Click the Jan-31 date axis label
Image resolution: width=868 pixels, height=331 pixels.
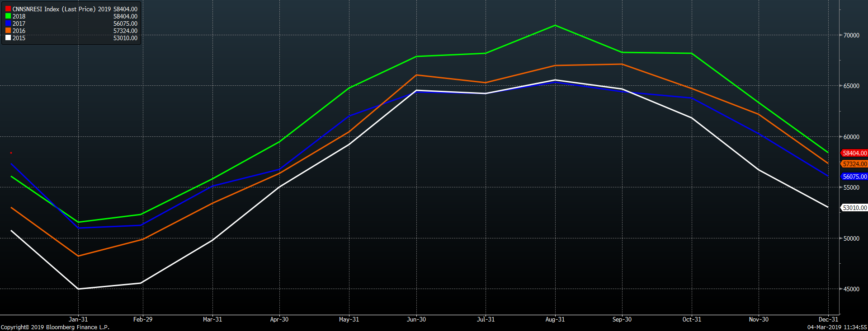pos(78,319)
